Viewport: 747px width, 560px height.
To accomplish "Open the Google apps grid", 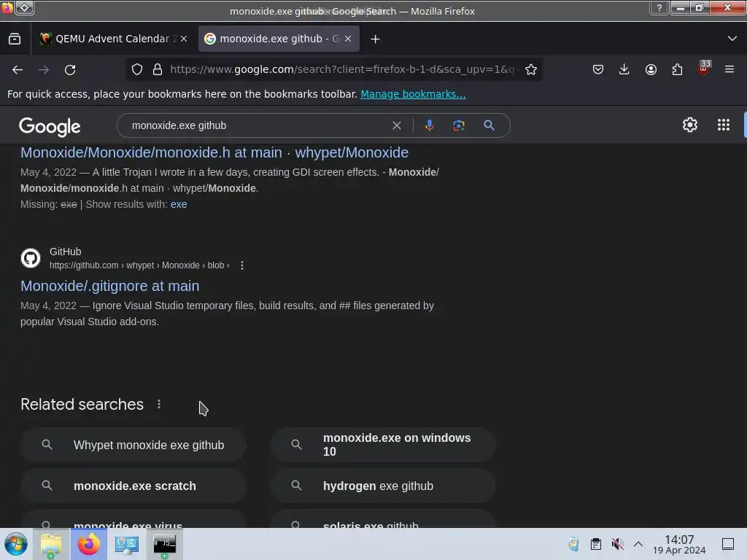I will [724, 125].
